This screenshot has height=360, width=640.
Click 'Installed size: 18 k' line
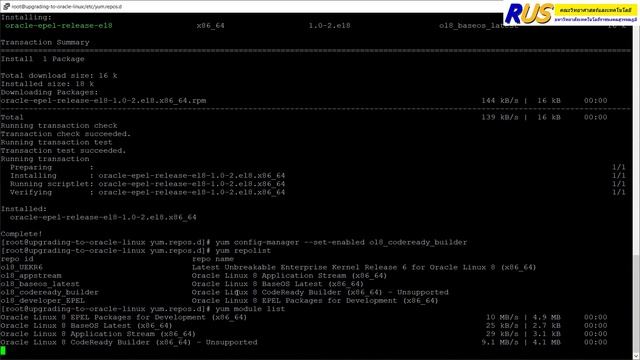(x=47, y=84)
